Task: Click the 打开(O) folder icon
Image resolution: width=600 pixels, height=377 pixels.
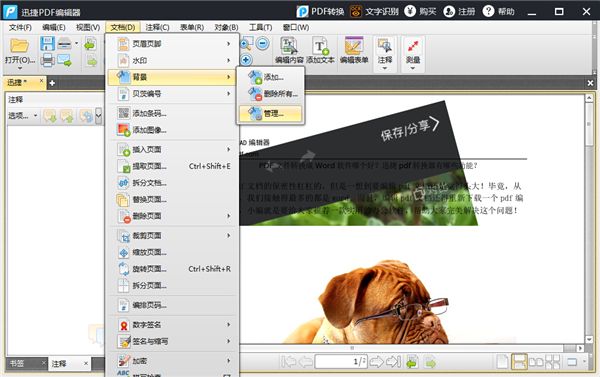Action: [19, 46]
